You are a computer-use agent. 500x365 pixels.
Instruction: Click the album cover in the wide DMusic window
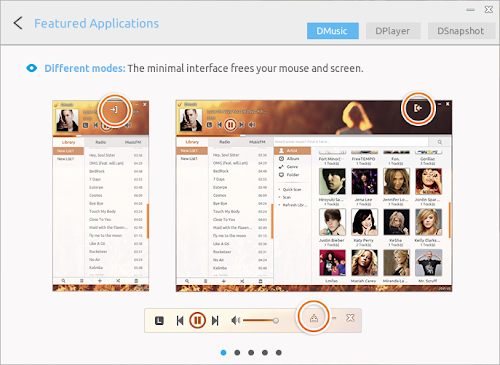tap(191, 120)
